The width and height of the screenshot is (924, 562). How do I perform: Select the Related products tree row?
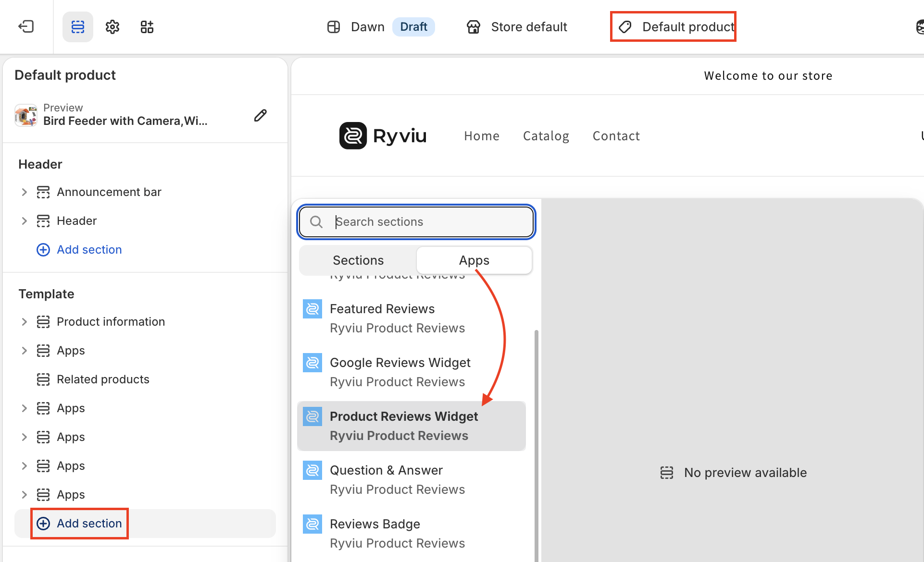[145, 379]
